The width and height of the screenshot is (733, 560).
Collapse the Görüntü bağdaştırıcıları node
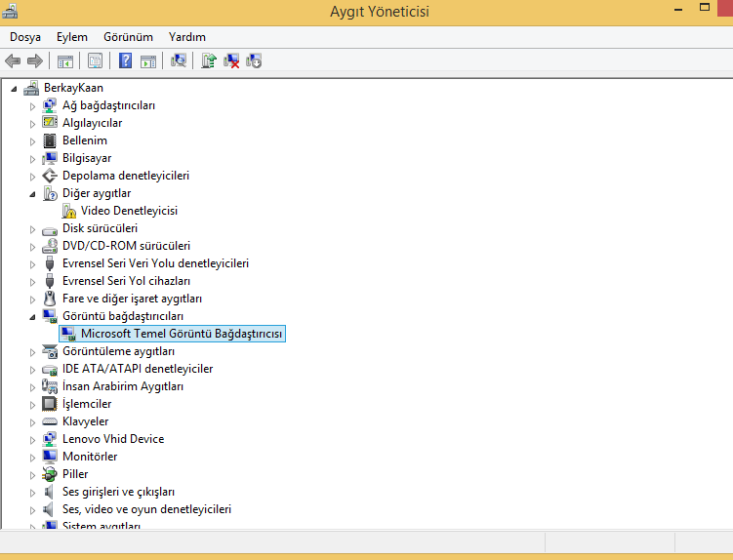(x=32, y=317)
